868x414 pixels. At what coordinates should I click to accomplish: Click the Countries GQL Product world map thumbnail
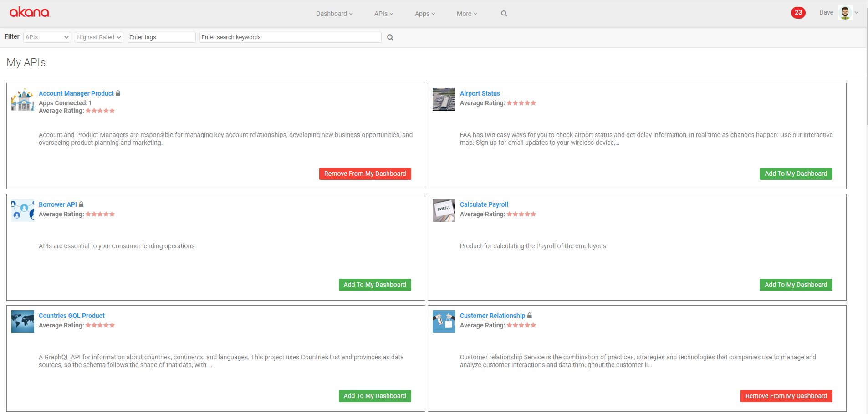click(x=22, y=321)
